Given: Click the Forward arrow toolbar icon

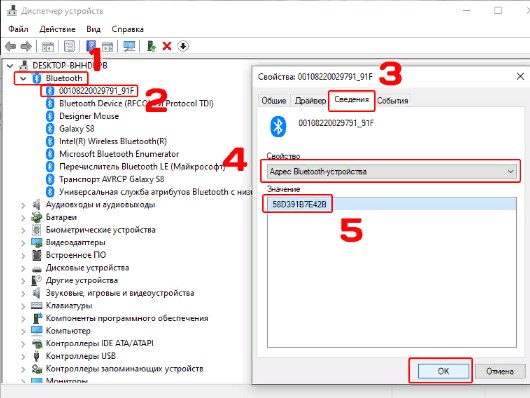Looking at the screenshot, I should click(26, 46).
